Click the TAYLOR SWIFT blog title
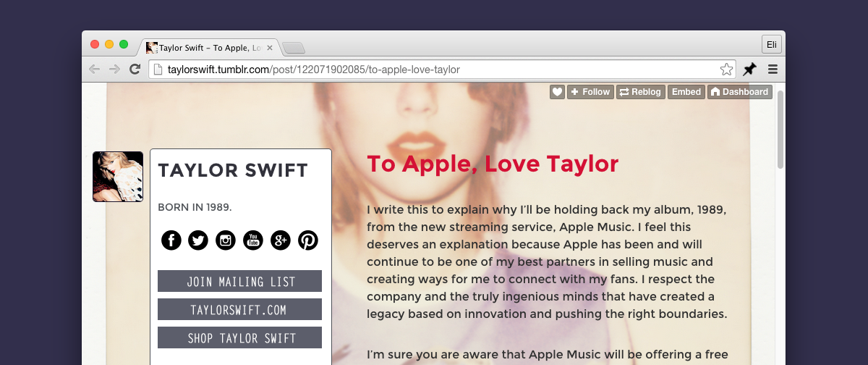The image size is (868, 365). (x=233, y=171)
